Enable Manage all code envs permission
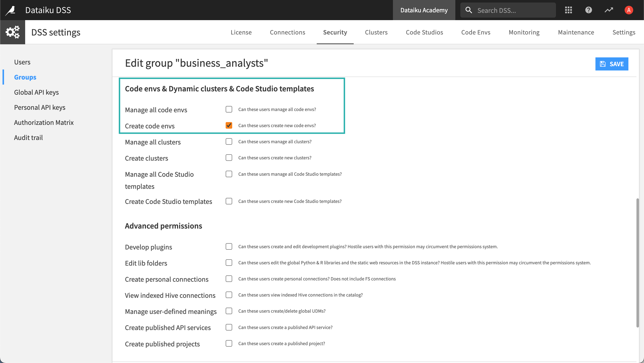The width and height of the screenshot is (644, 363). coord(229,109)
